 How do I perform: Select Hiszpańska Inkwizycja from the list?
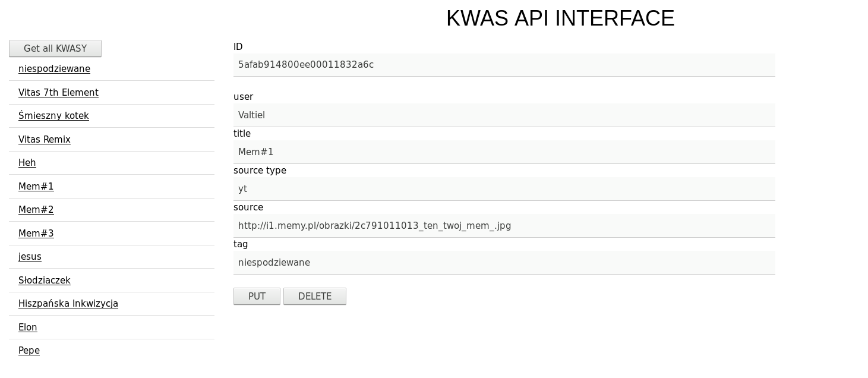click(x=68, y=304)
